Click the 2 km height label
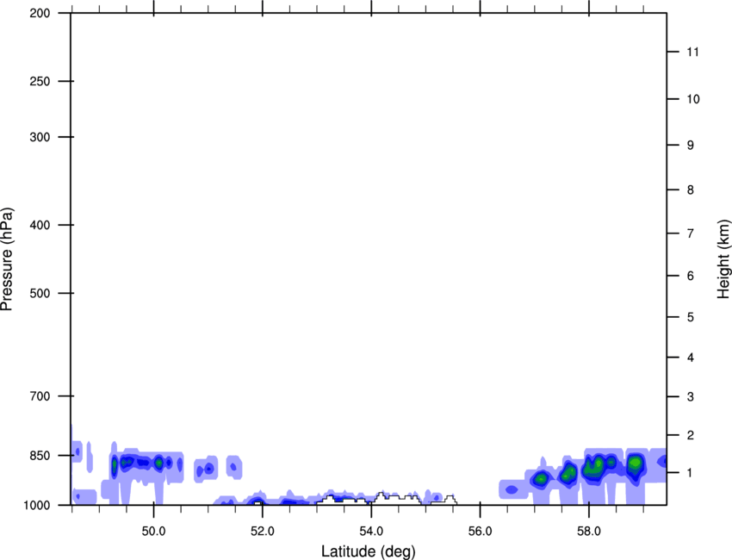 (x=691, y=435)
